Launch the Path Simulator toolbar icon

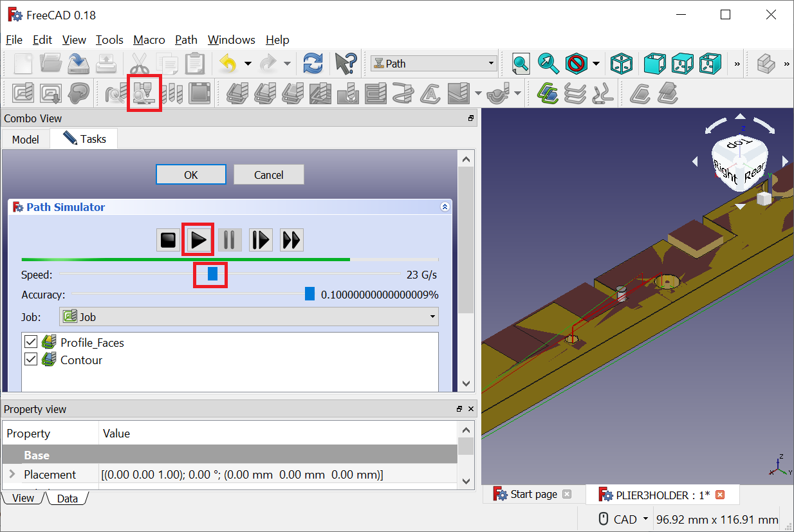tap(143, 94)
